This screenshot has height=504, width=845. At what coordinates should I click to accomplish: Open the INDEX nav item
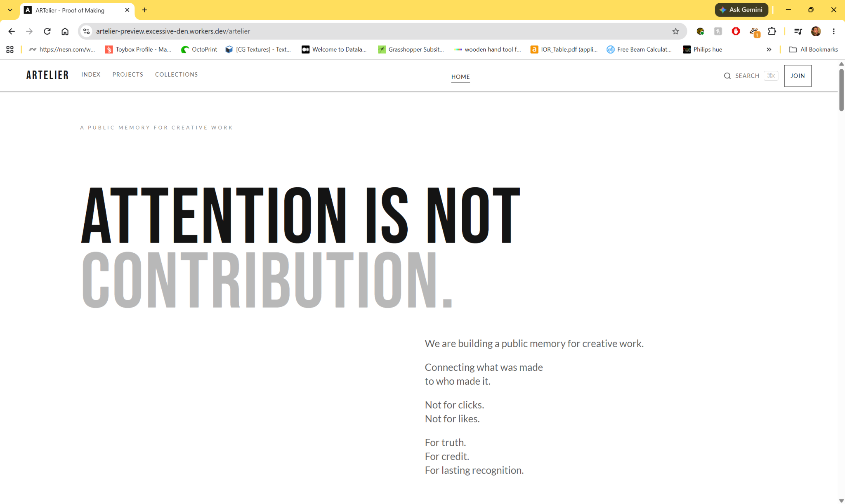pyautogui.click(x=91, y=75)
